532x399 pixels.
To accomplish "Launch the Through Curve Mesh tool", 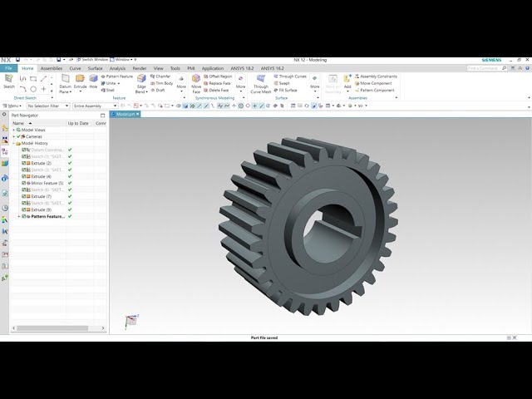I will tap(260, 84).
